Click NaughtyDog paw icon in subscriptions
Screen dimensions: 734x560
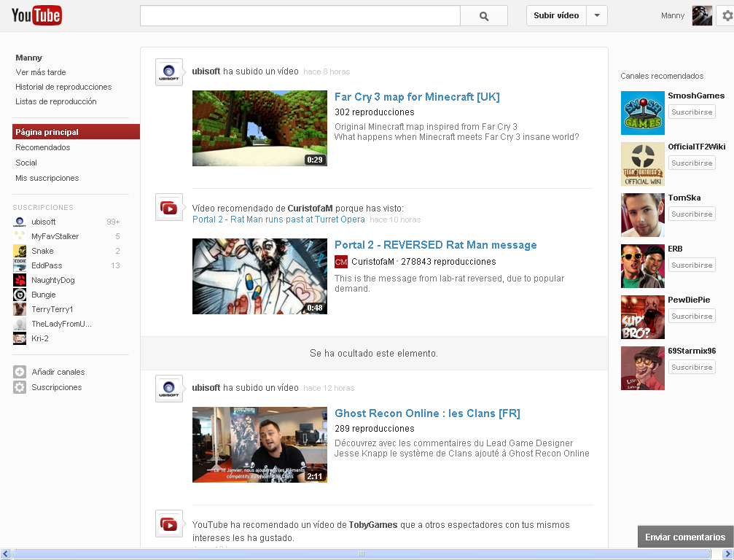(x=20, y=280)
